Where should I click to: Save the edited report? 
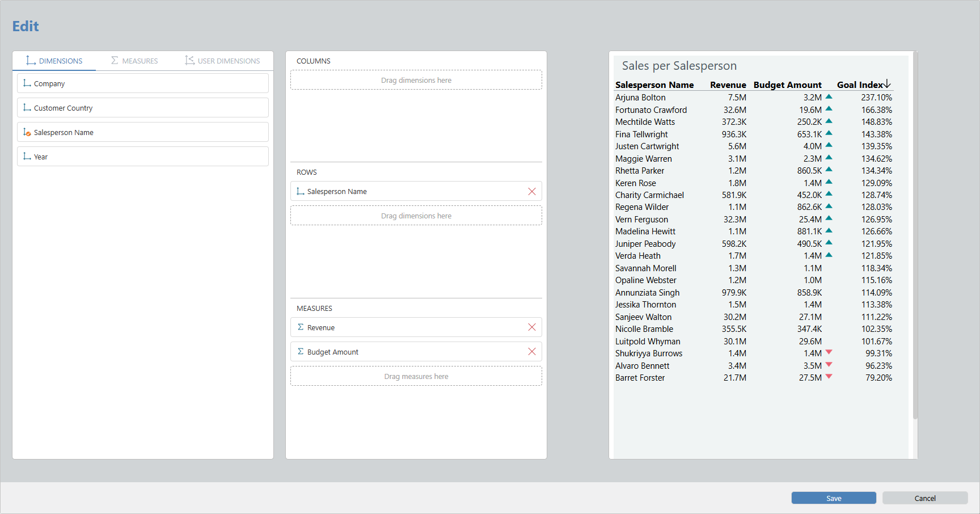click(833, 498)
